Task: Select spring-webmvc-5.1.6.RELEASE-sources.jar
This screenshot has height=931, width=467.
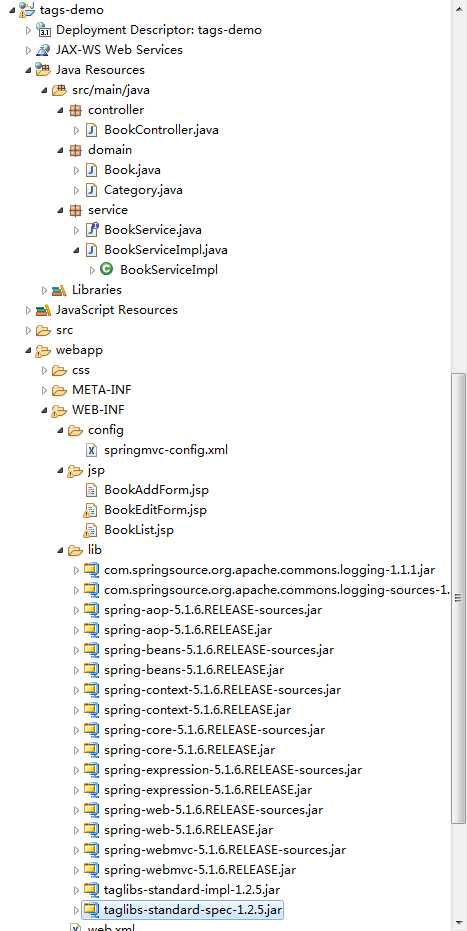Action: (224, 850)
